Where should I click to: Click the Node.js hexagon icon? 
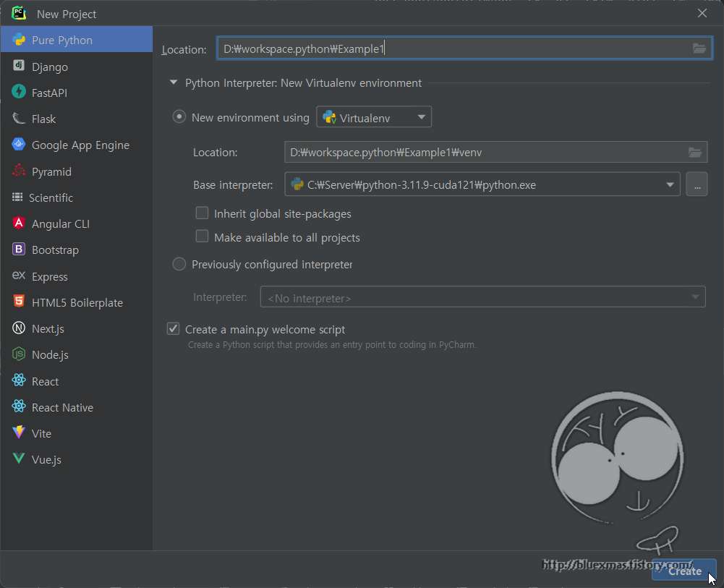tap(19, 354)
